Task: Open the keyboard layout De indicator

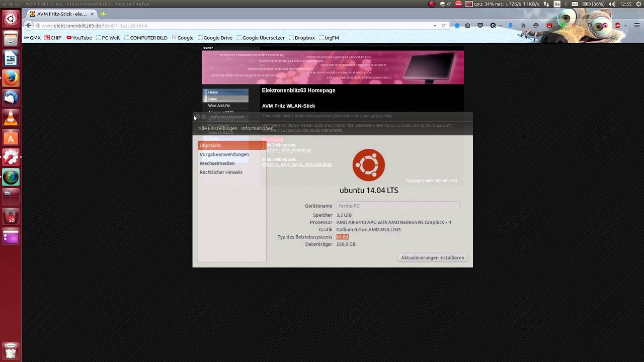Action: pyautogui.click(x=557, y=4)
